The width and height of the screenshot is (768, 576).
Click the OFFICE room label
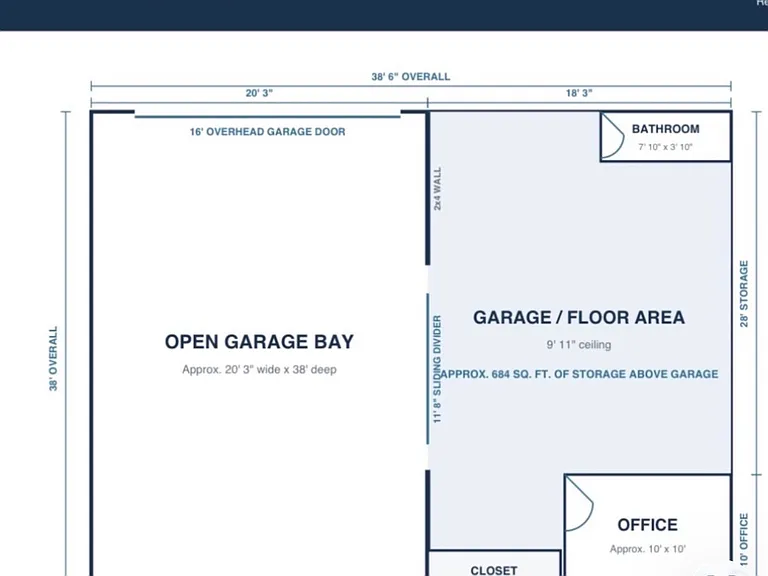[x=648, y=525]
